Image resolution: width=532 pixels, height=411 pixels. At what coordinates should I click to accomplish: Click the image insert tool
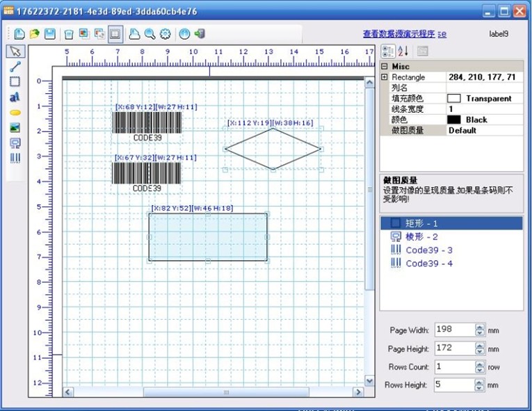[15, 127]
